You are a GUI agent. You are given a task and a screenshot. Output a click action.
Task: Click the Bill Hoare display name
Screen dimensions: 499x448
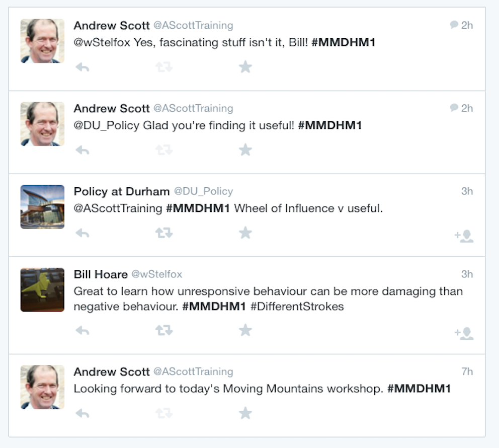[101, 274]
